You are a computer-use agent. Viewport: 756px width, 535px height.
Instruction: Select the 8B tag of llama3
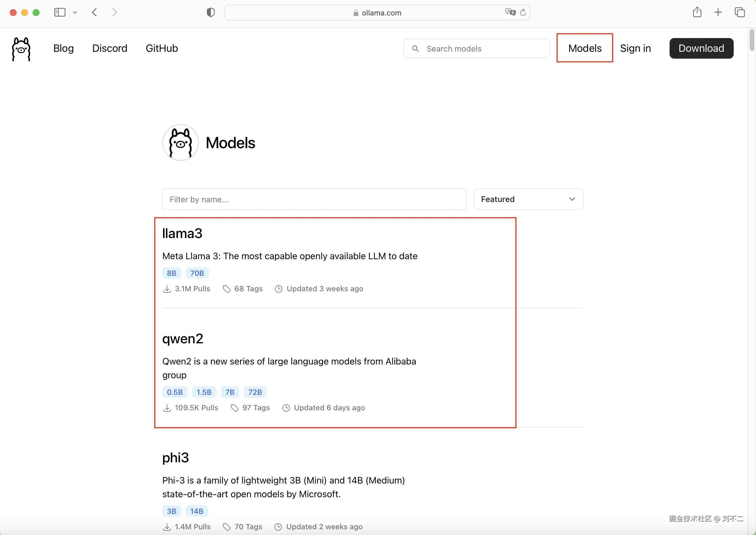click(x=172, y=273)
